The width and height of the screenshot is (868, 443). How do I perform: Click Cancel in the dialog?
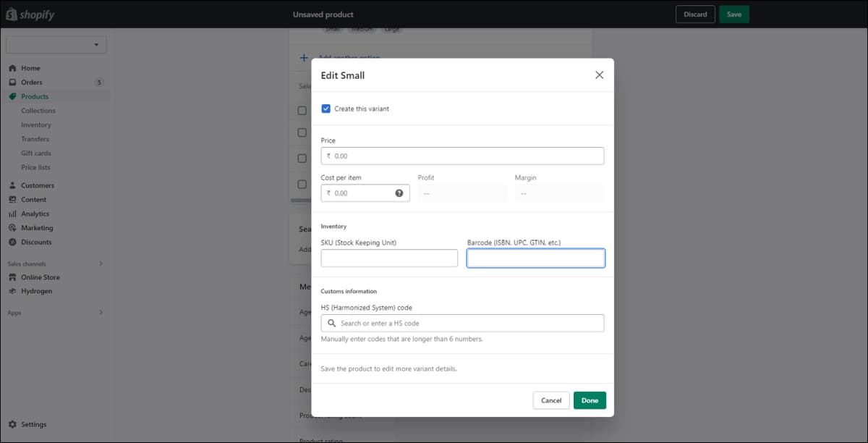[x=551, y=400]
